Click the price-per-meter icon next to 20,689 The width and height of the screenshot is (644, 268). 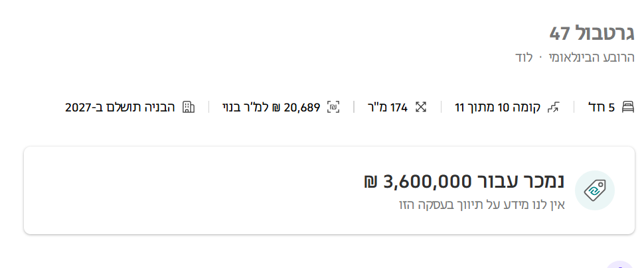[x=334, y=107]
